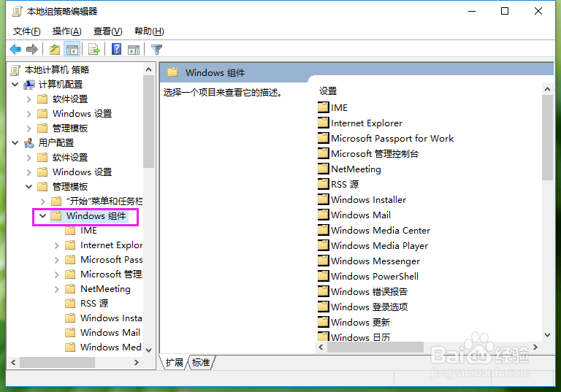Click the Export list toolbar icon

[94, 50]
